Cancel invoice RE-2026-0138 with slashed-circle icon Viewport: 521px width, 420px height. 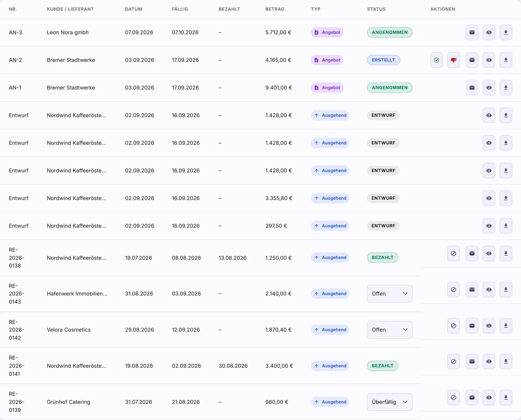454,254
